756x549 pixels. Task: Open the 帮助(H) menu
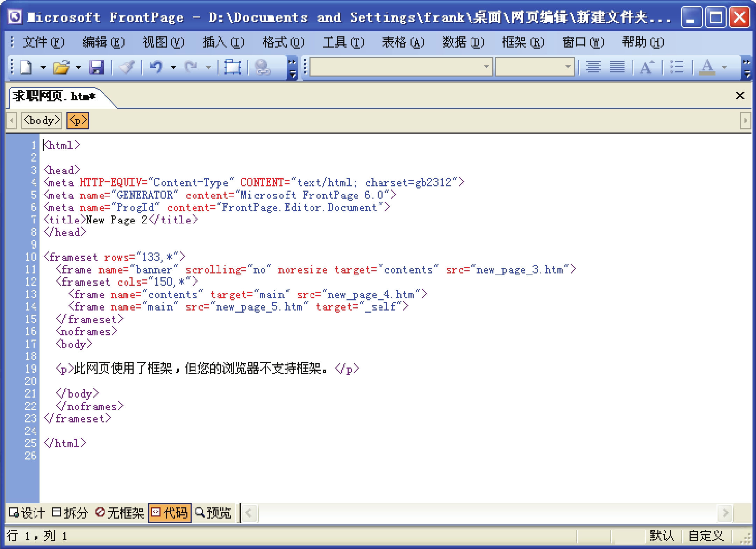643,42
